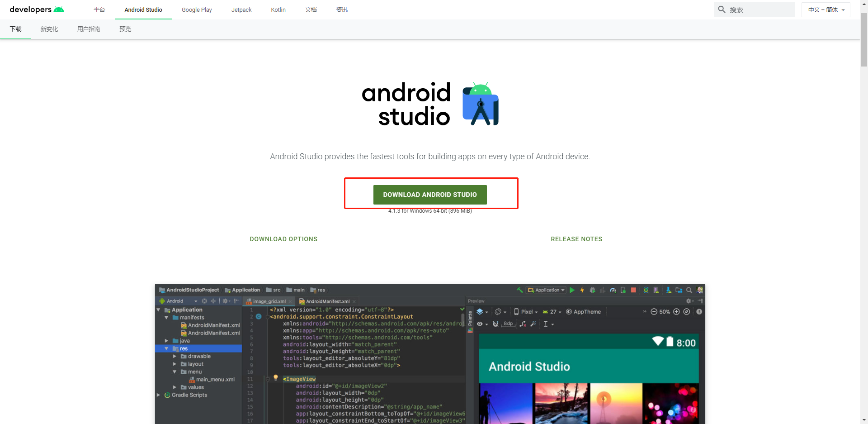Click the user avatar in the IDE toolbar

pos(699,290)
